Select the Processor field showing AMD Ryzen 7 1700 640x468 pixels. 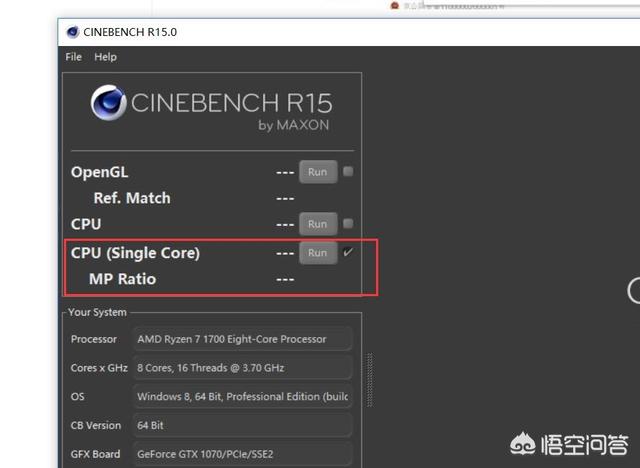242,339
